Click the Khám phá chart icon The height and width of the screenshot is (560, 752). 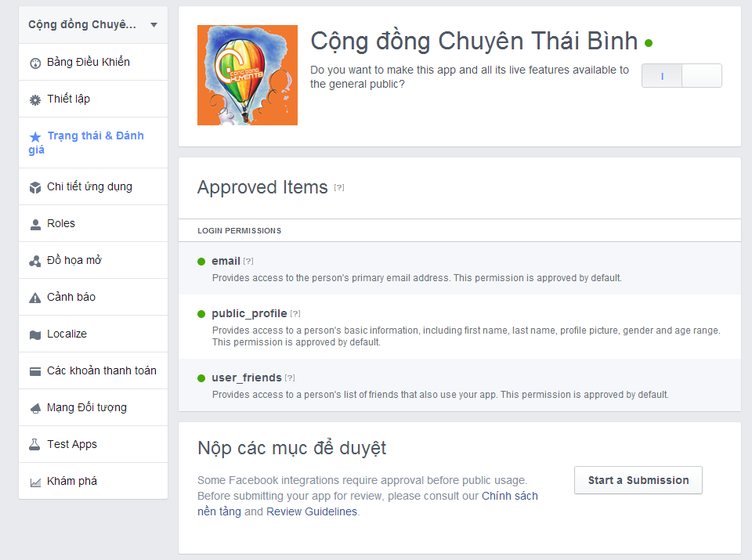click(34, 482)
